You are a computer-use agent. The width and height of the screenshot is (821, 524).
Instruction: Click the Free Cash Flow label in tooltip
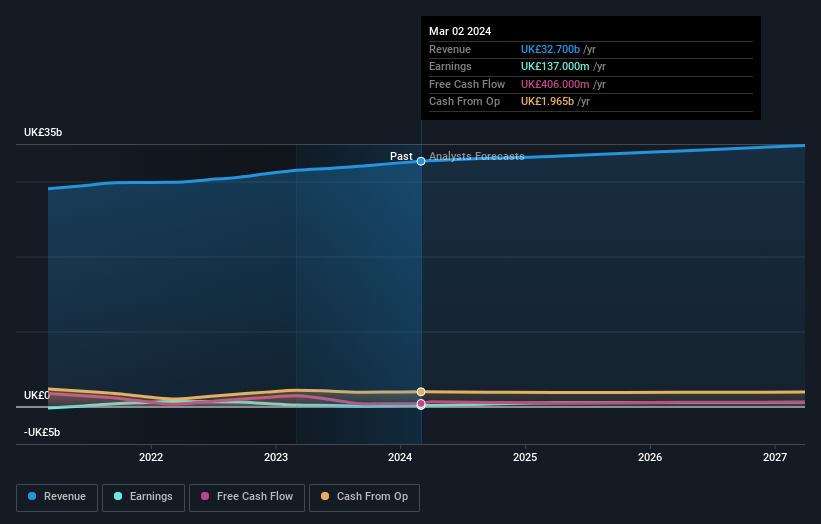[467, 84]
